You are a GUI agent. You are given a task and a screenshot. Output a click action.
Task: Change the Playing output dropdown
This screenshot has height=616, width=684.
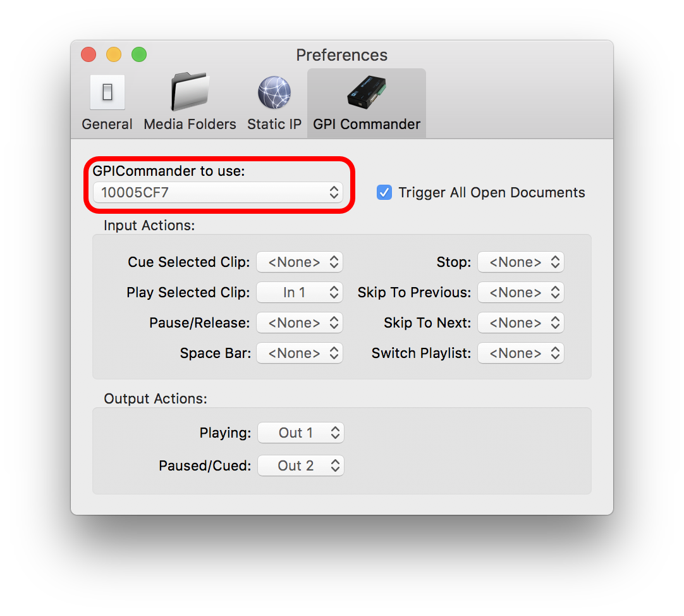coord(301,433)
